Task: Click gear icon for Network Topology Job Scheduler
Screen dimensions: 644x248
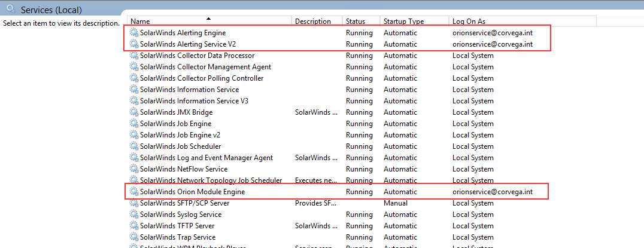Action: point(134,180)
